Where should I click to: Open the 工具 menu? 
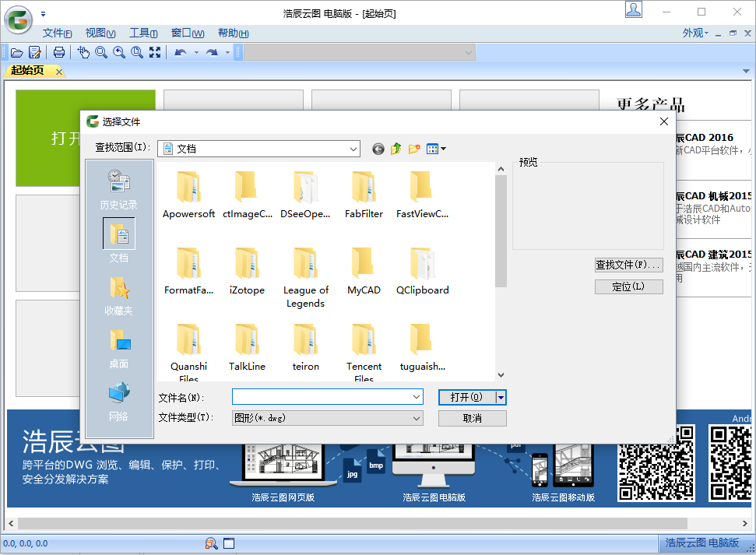click(143, 33)
